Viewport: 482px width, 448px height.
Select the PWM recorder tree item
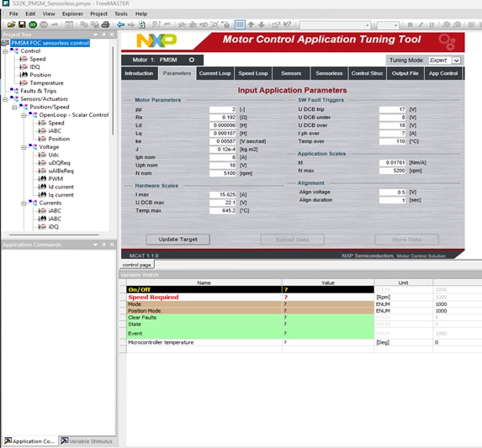tap(56, 179)
